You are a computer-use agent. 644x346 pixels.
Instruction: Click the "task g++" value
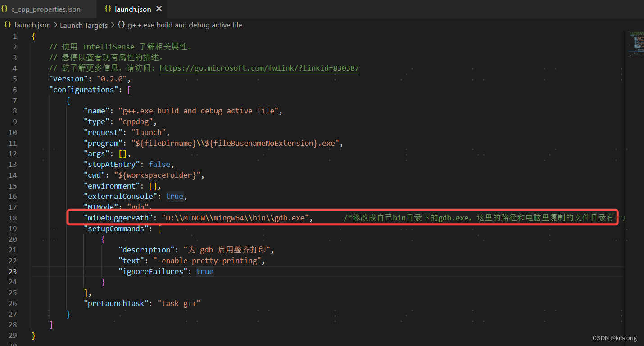(x=179, y=303)
